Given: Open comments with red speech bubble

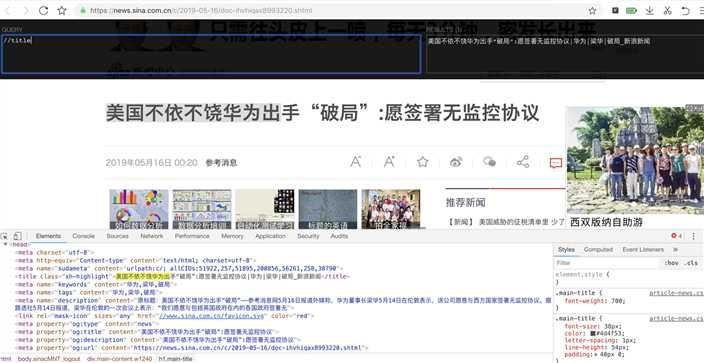Looking at the screenshot, I should 556,163.
